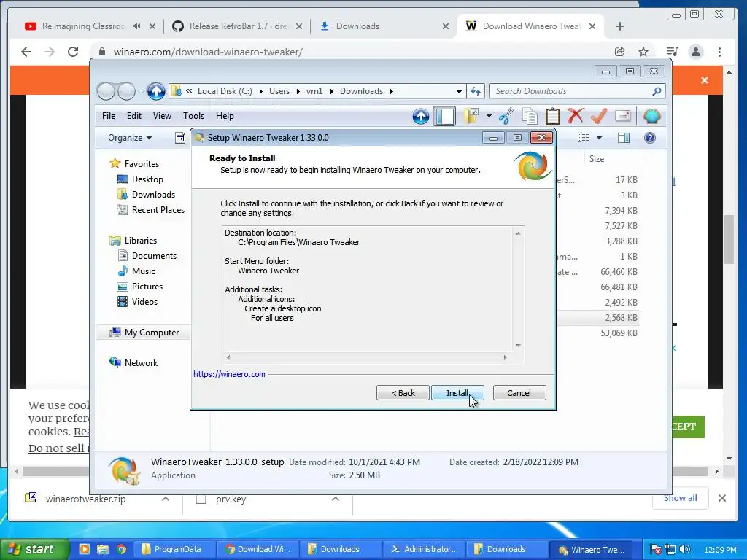The height and width of the screenshot is (560, 747).
Task: Select Downloads under Favorites
Action: point(153,194)
